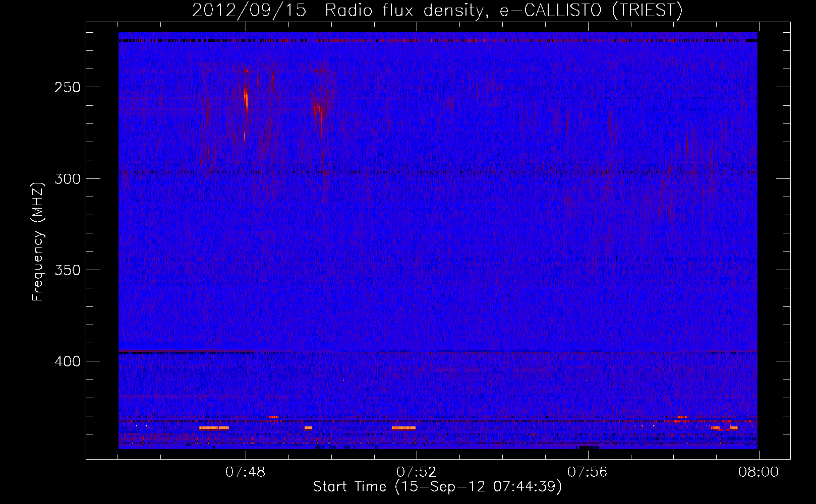Click the 300 frequency tick label
This screenshot has height=504, width=816.
(68, 179)
